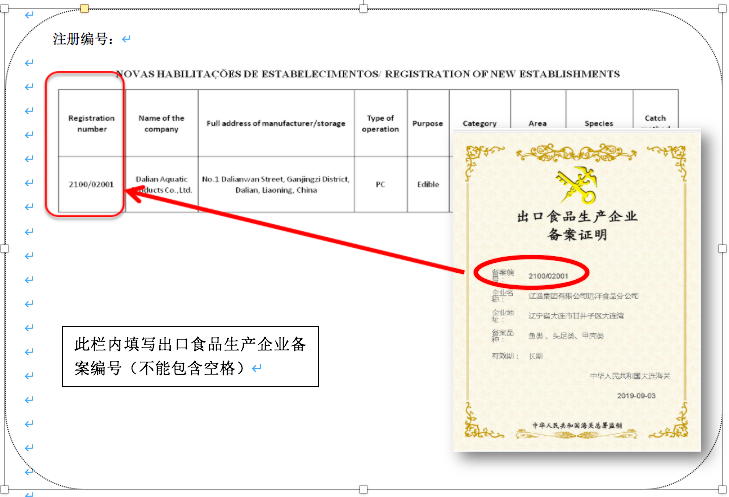Click the Dalianwan Street address cell
Screen dimensions: 729x497
tap(275, 185)
